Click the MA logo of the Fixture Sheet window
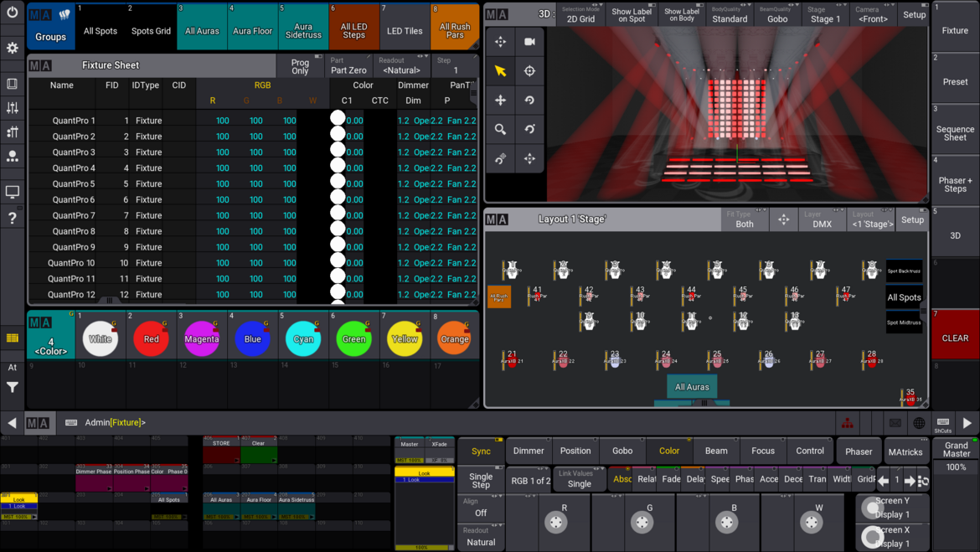This screenshot has width=980, height=552. coord(40,65)
